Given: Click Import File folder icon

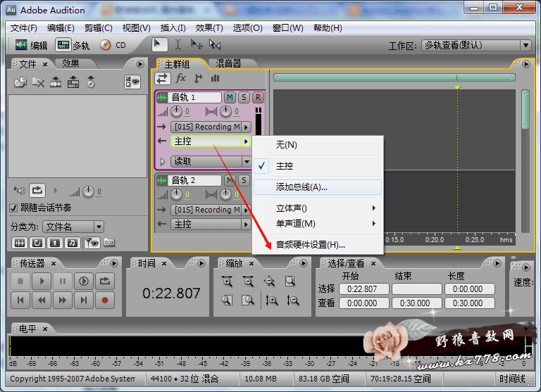Looking at the screenshot, I should pyautogui.click(x=20, y=82).
